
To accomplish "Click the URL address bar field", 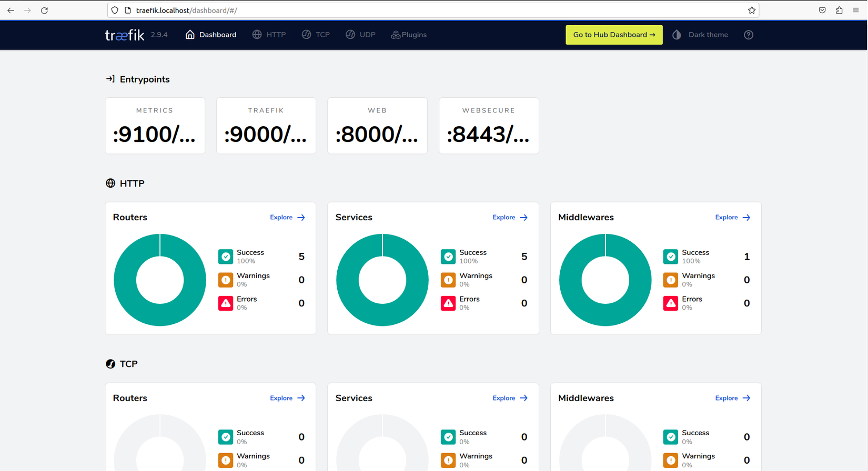I will (431, 11).
